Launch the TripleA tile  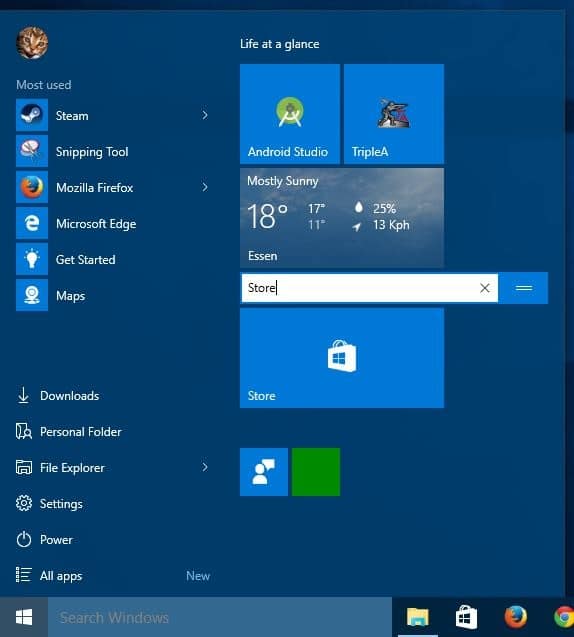point(394,114)
